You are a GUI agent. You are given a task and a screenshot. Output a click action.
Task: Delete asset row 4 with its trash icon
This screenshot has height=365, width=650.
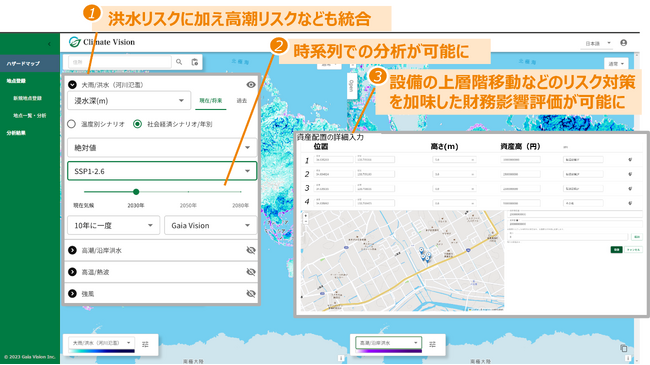630,203
